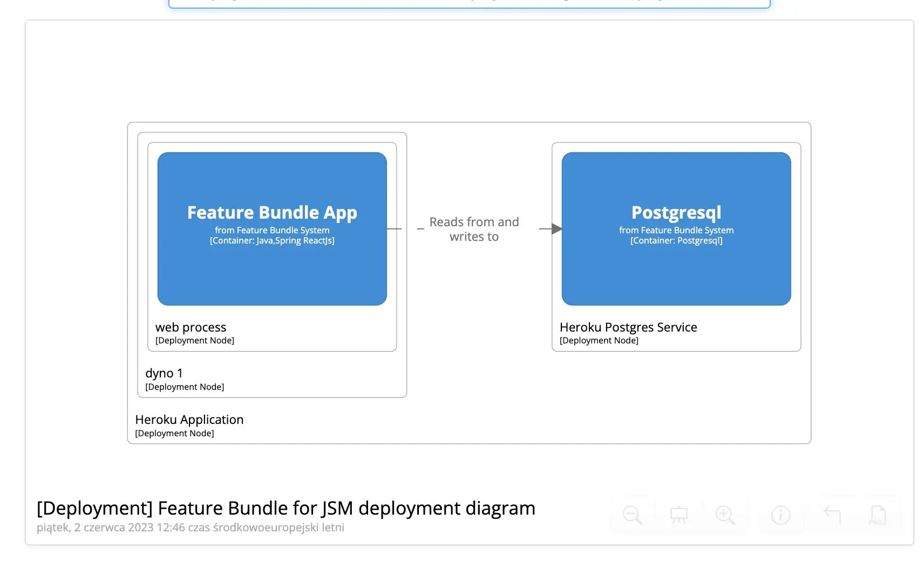Click the back arrow icon
This screenshot has height=567, width=924.
click(x=832, y=514)
